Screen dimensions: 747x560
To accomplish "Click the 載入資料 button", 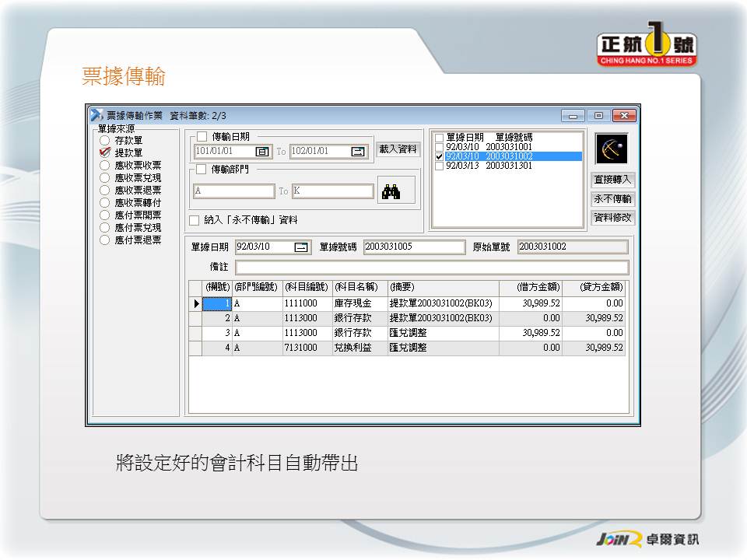I will pyautogui.click(x=398, y=149).
